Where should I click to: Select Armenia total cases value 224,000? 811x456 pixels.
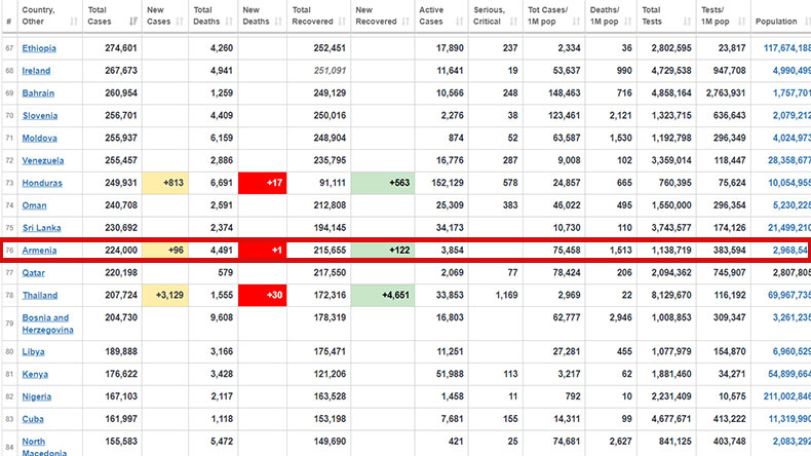(x=121, y=250)
